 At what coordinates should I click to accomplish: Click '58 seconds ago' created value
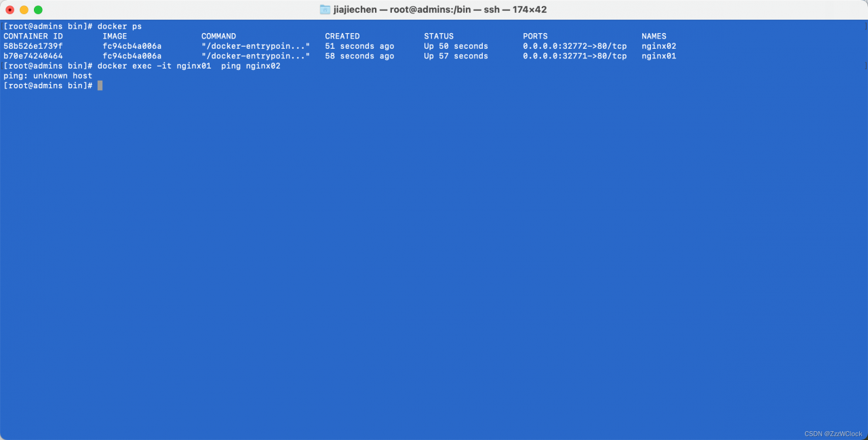pyautogui.click(x=359, y=56)
